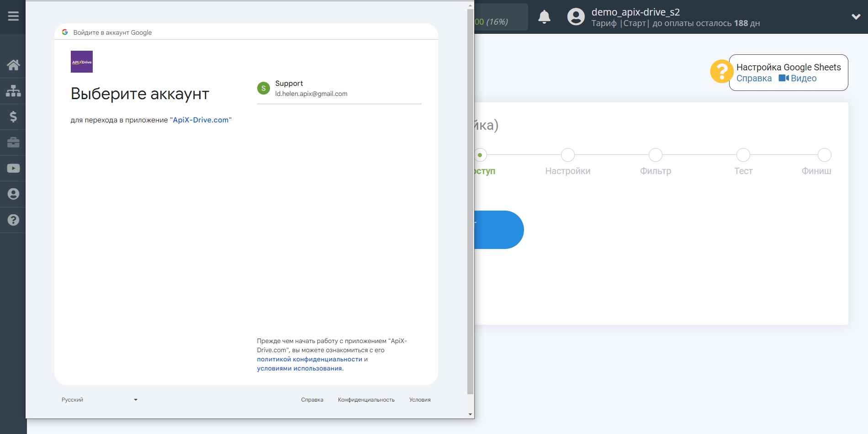Expand account menu chevron in header

pyautogui.click(x=856, y=17)
